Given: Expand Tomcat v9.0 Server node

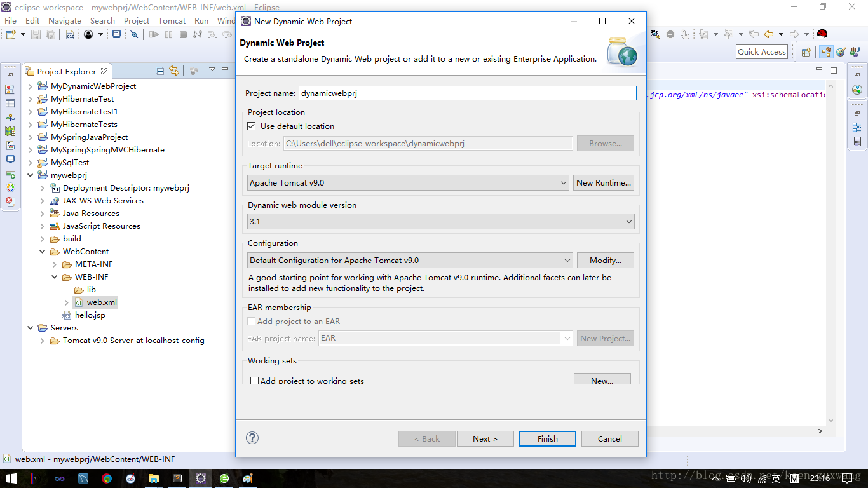Looking at the screenshot, I should (x=43, y=340).
